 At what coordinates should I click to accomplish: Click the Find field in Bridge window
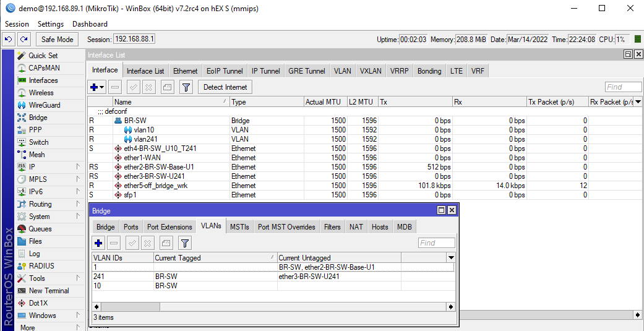click(x=437, y=243)
